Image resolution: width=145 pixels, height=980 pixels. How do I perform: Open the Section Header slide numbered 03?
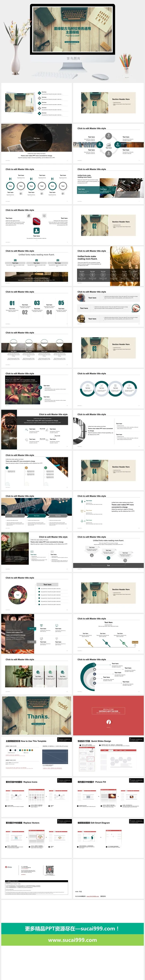[108, 348]
